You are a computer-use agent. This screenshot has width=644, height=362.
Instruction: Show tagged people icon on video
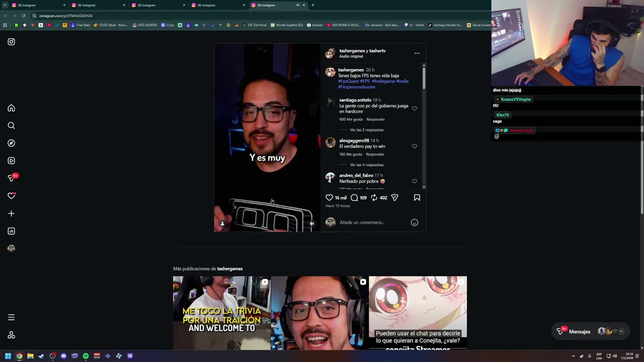coord(222,224)
